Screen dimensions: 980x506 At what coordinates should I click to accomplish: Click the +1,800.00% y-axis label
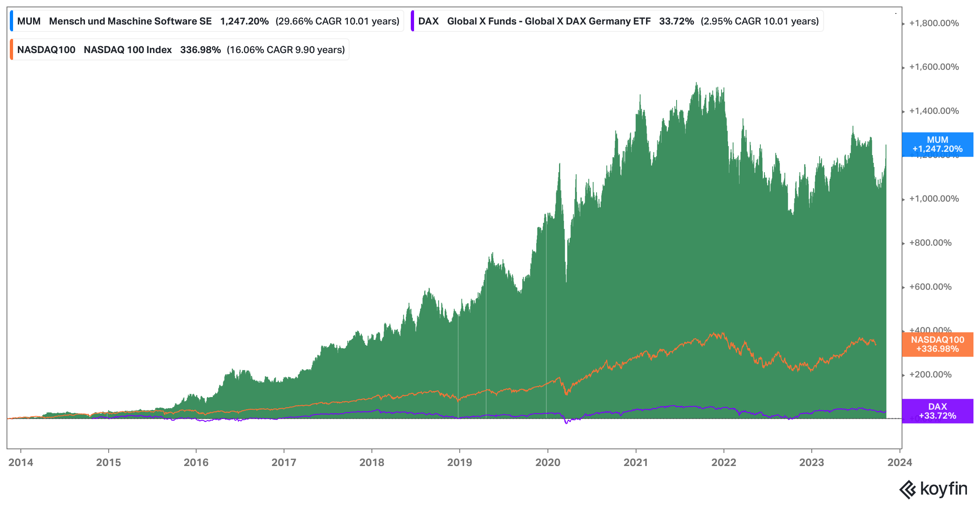(x=934, y=23)
